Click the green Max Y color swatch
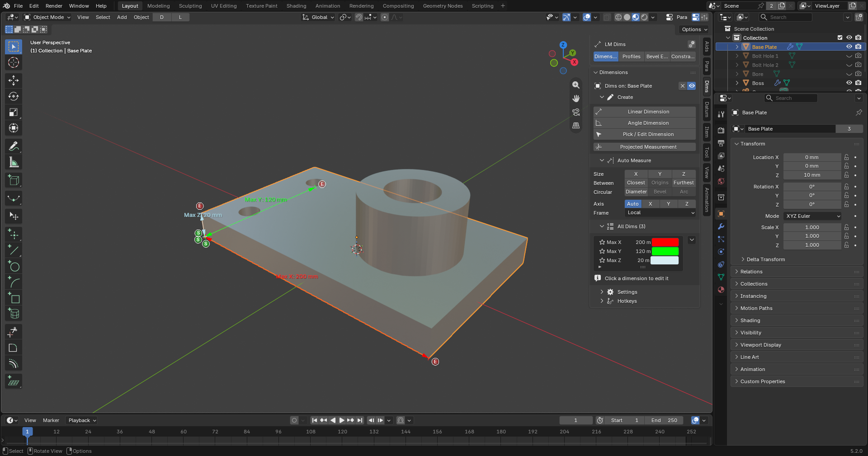The width and height of the screenshot is (868, 456). 665,251
